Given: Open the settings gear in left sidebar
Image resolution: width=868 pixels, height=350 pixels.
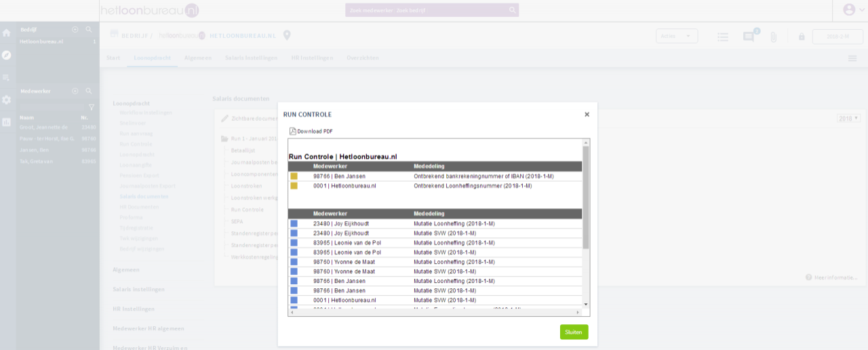Looking at the screenshot, I should pos(7,100).
